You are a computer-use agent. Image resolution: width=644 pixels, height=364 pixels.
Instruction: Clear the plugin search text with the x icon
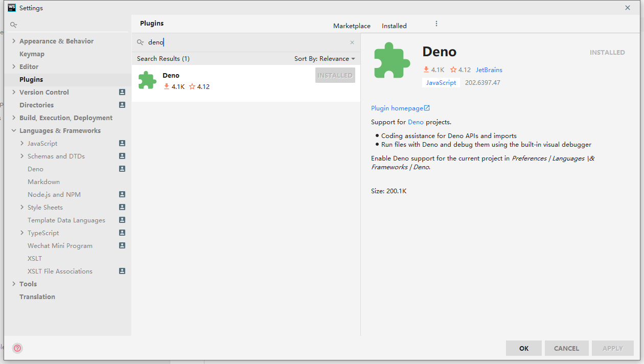pos(352,42)
